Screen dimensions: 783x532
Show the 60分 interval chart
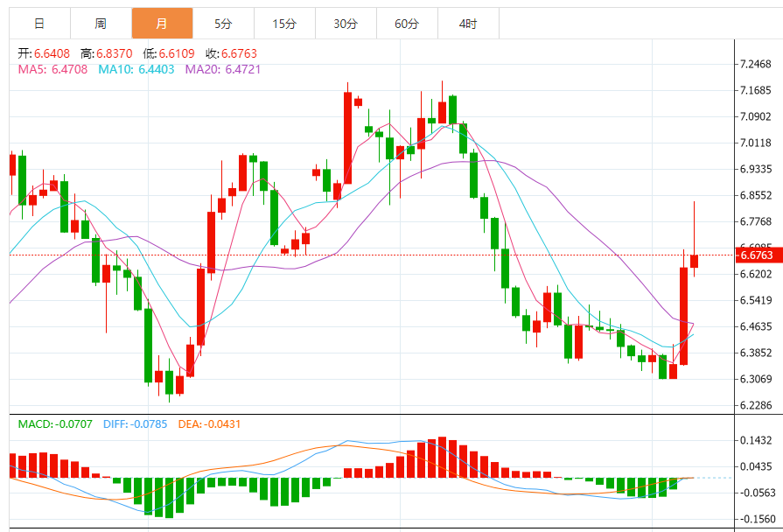click(x=407, y=24)
